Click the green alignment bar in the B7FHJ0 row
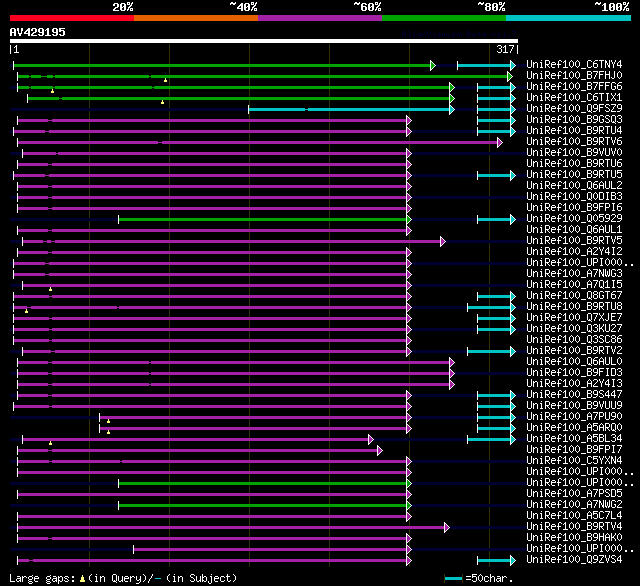Image resolution: width=640 pixels, height=586 pixels. (264, 76)
